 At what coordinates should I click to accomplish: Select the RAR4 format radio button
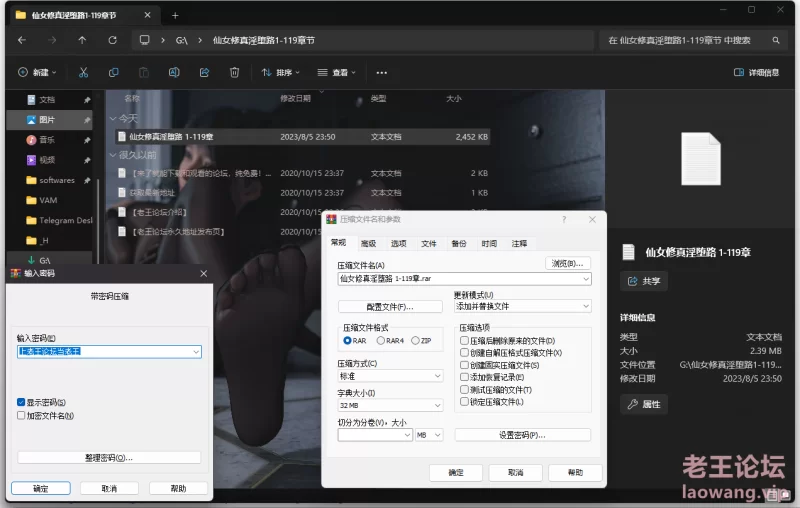(381, 341)
